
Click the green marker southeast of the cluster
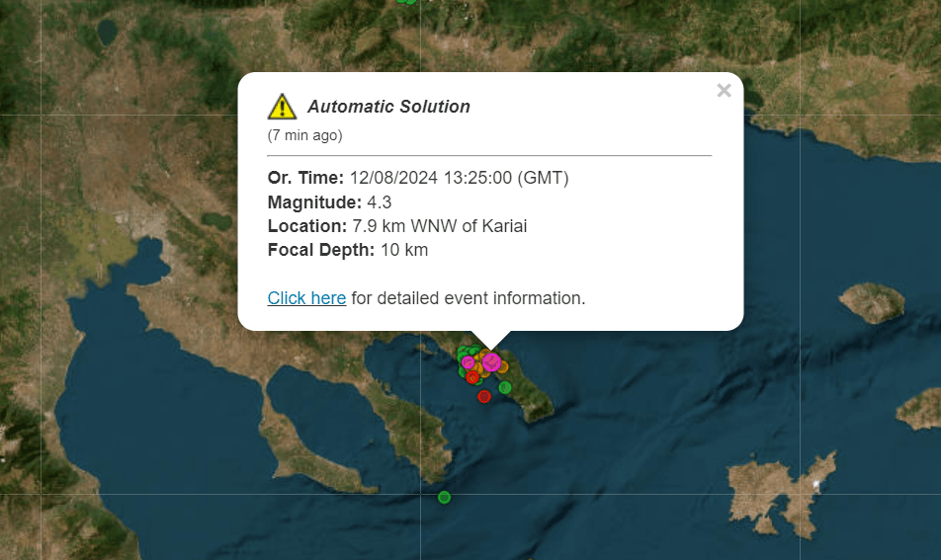point(504,387)
